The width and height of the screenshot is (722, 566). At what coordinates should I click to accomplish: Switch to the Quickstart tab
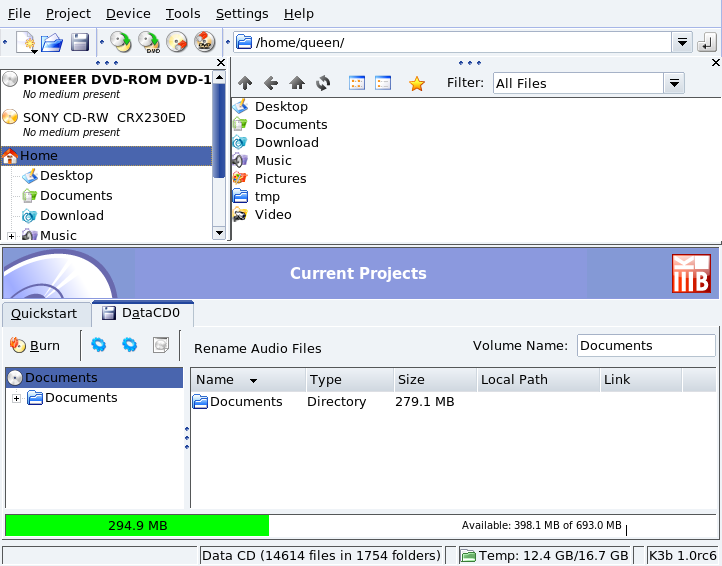[45, 313]
